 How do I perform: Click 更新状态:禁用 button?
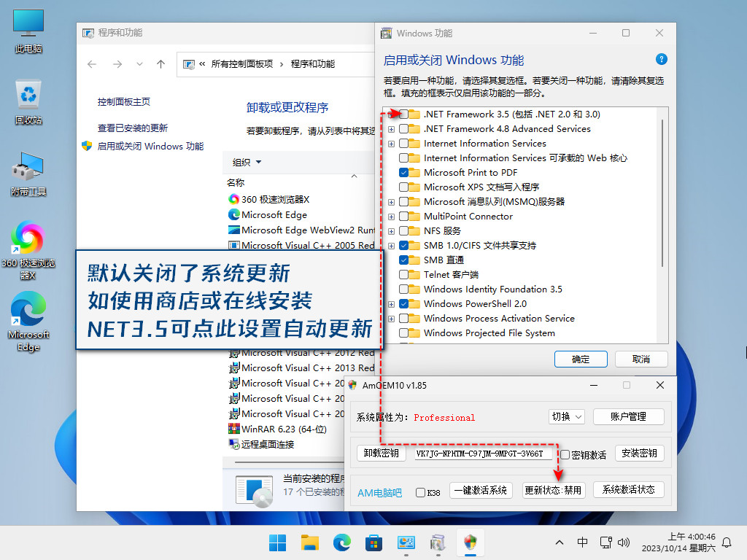(x=553, y=490)
